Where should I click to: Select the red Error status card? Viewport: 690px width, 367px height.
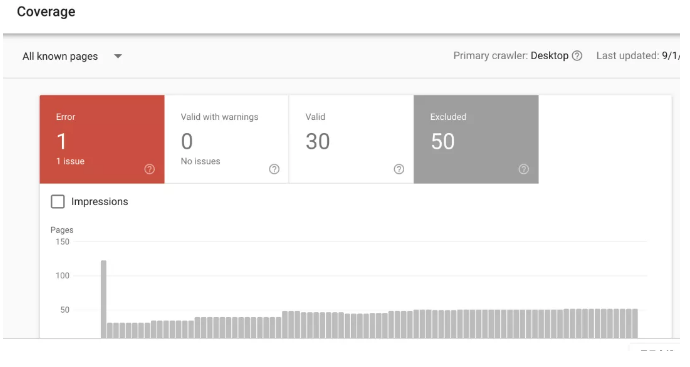[102, 139]
